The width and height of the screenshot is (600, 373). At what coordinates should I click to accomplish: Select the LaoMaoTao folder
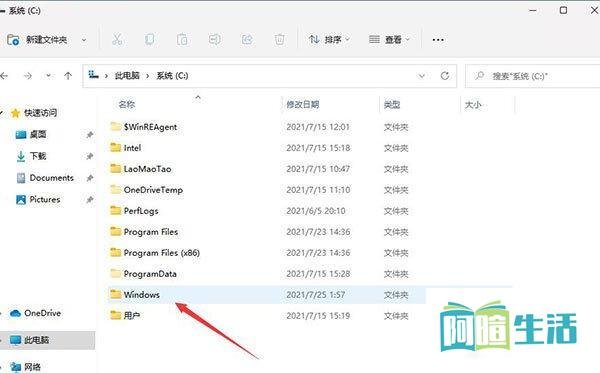[x=147, y=169]
